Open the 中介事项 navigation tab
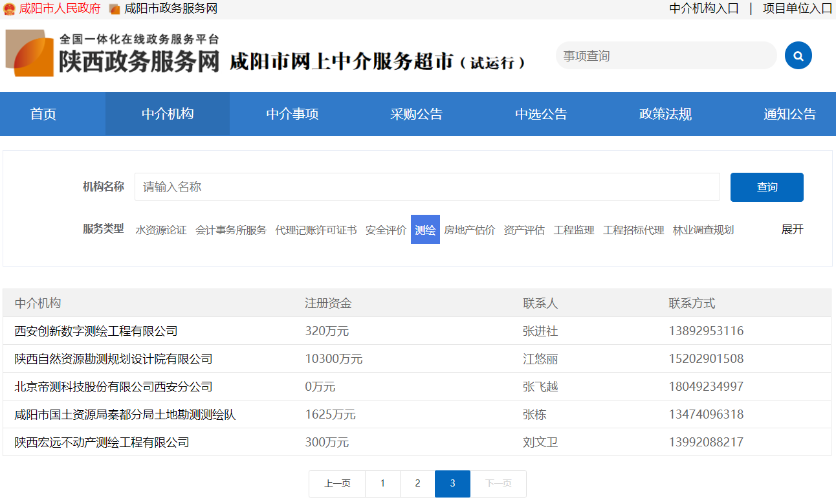 [292, 114]
